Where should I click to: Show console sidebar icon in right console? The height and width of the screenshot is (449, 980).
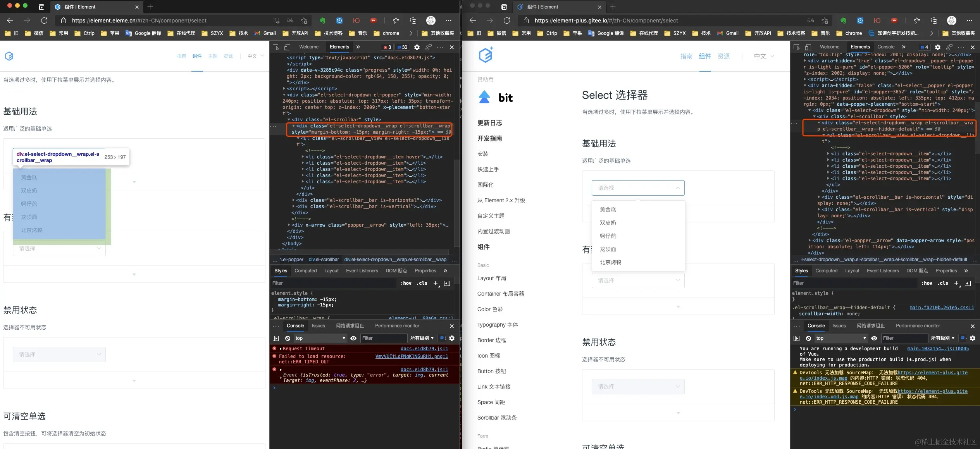[796, 338]
